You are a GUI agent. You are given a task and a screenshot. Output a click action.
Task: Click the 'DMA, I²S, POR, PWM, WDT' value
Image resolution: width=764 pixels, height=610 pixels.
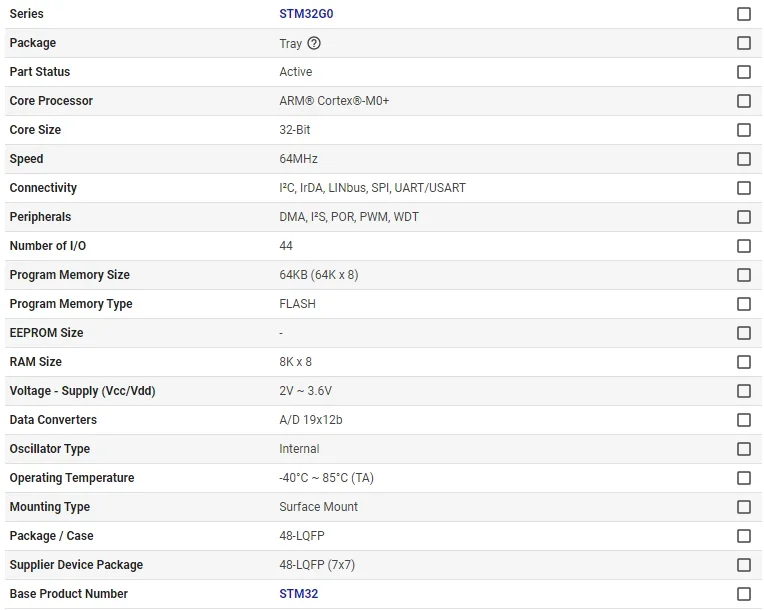[x=349, y=217]
